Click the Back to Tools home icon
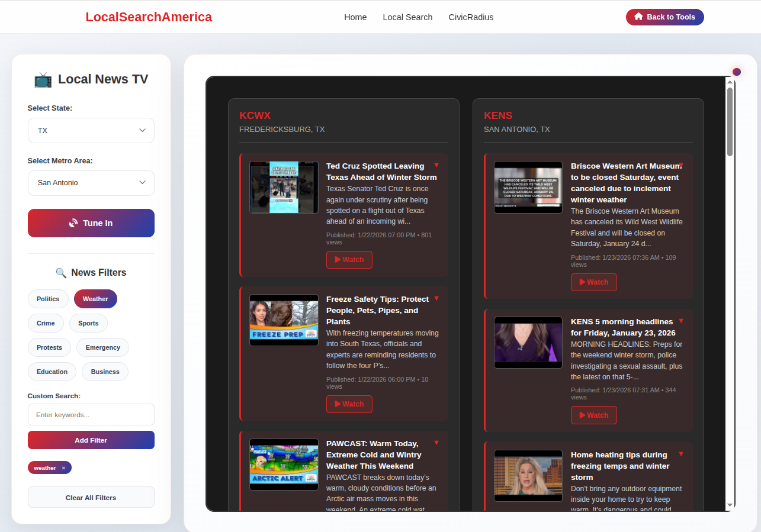Screen dimensions: 761x532 638,17
